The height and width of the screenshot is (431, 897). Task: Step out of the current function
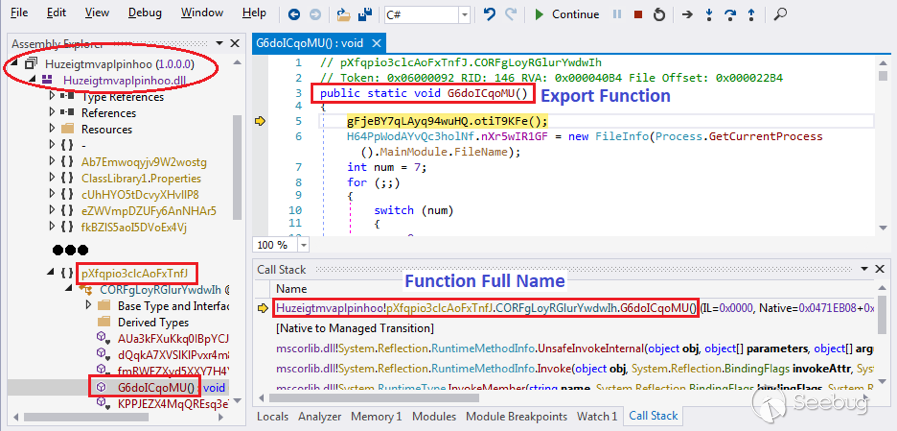click(x=751, y=15)
